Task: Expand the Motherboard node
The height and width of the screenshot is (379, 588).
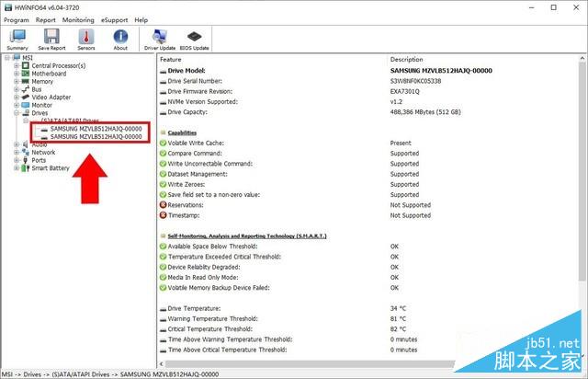Action: coord(17,74)
